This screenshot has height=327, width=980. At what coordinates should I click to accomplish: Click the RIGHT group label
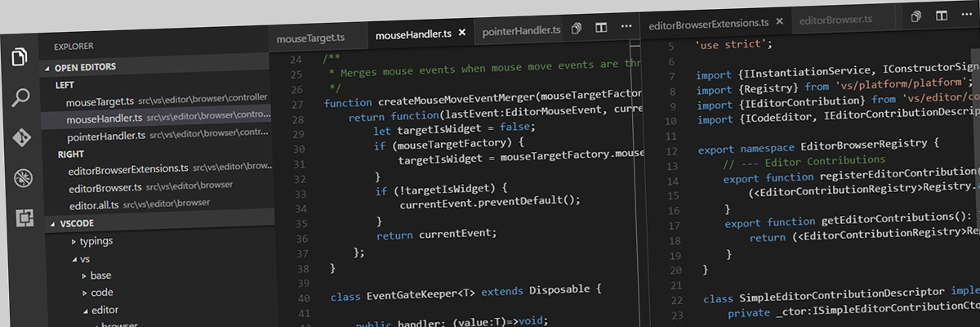click(x=71, y=154)
